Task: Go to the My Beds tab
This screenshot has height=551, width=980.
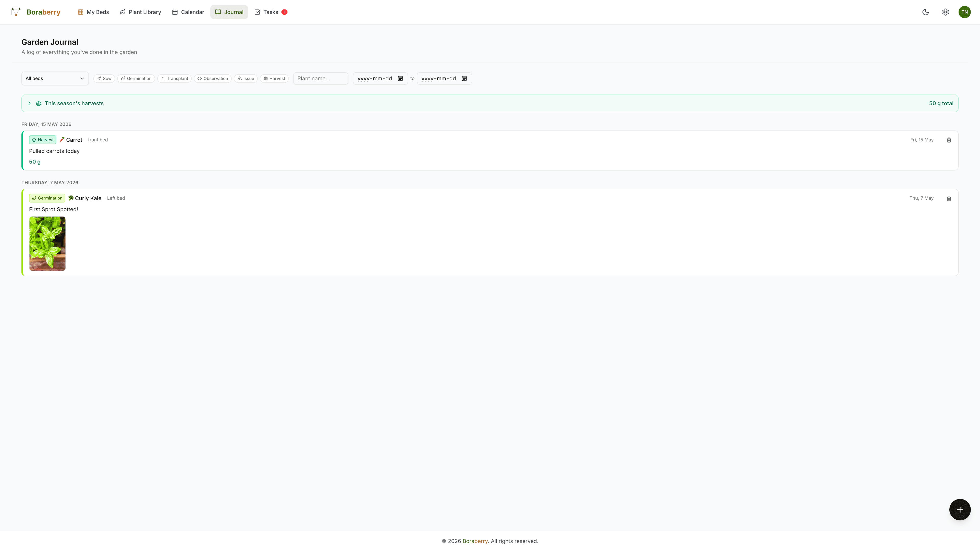Action: 93,12
